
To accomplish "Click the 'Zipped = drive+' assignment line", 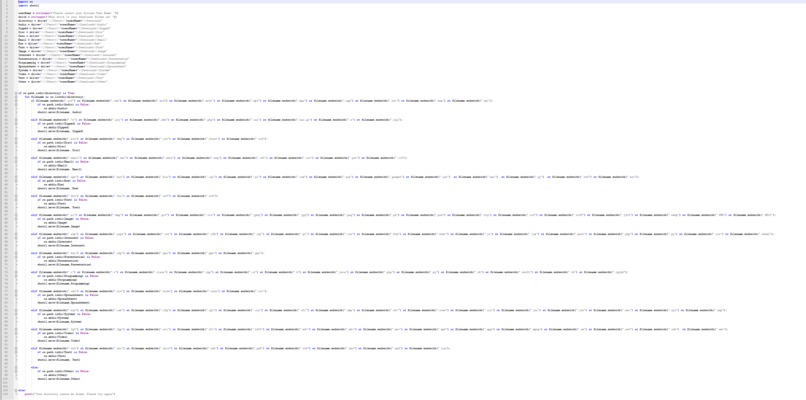I will [x=64, y=28].
